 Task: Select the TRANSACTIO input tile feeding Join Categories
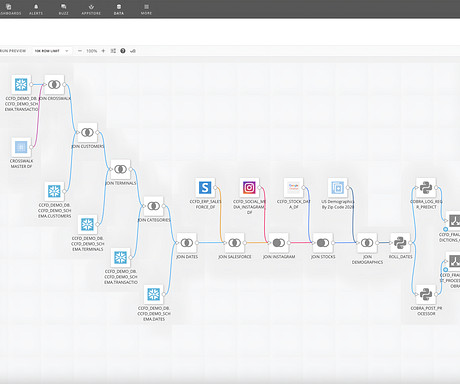pyautogui.click(x=120, y=257)
